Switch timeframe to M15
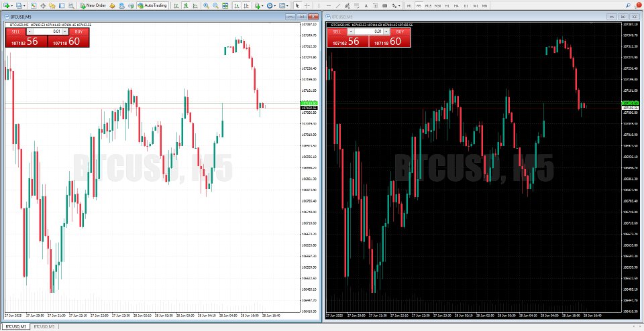 tap(428, 6)
